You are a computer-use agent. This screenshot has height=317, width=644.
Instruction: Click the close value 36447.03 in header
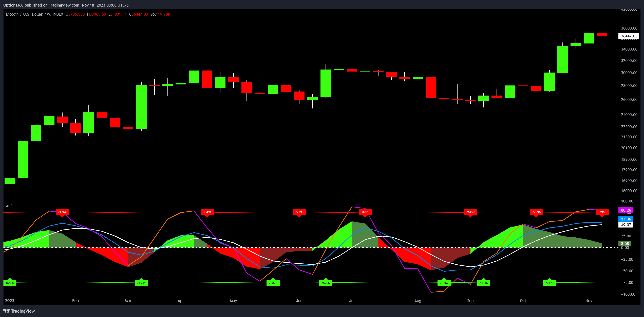140,14
